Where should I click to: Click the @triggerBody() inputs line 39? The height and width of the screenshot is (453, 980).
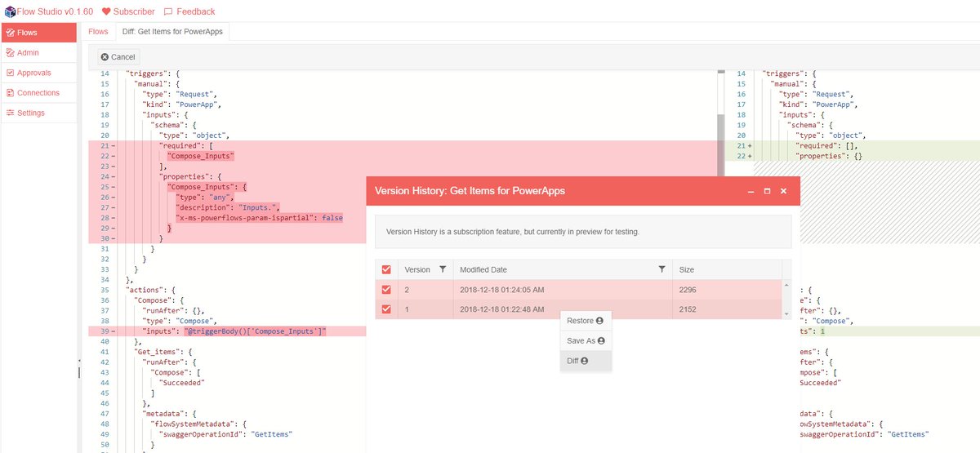[234, 331]
